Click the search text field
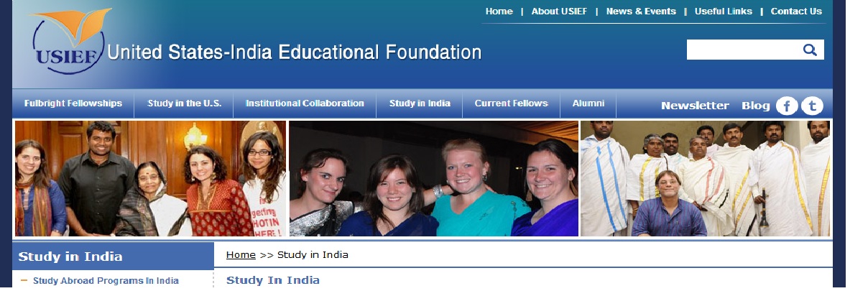Viewport: 868px width, 291px height. 744,50
